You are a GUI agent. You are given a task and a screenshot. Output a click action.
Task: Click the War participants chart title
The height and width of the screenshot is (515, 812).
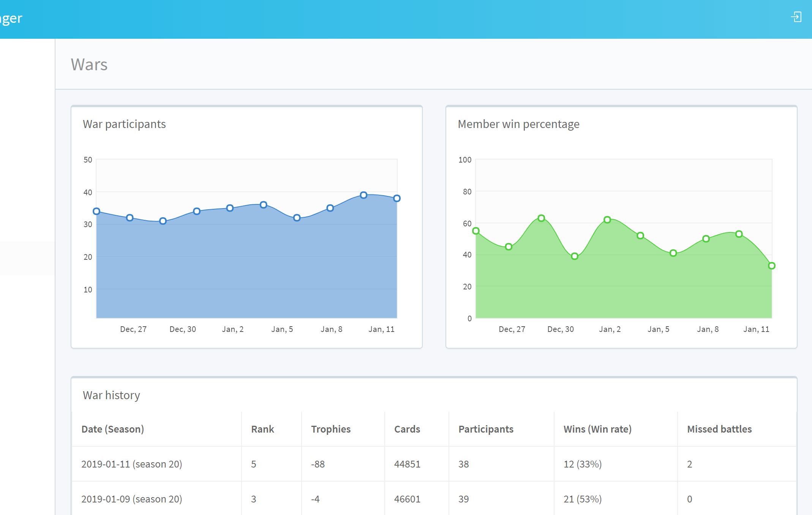click(x=124, y=124)
